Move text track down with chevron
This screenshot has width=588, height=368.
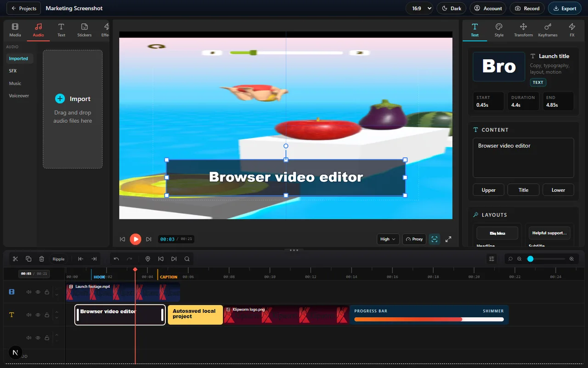coord(57,318)
